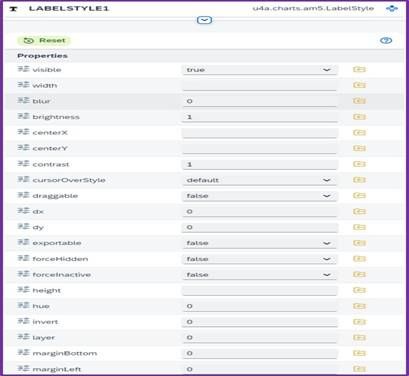Image resolution: width=409 pixels, height=376 pixels.
Task: Click the binding icon for height row
Action: click(x=359, y=290)
